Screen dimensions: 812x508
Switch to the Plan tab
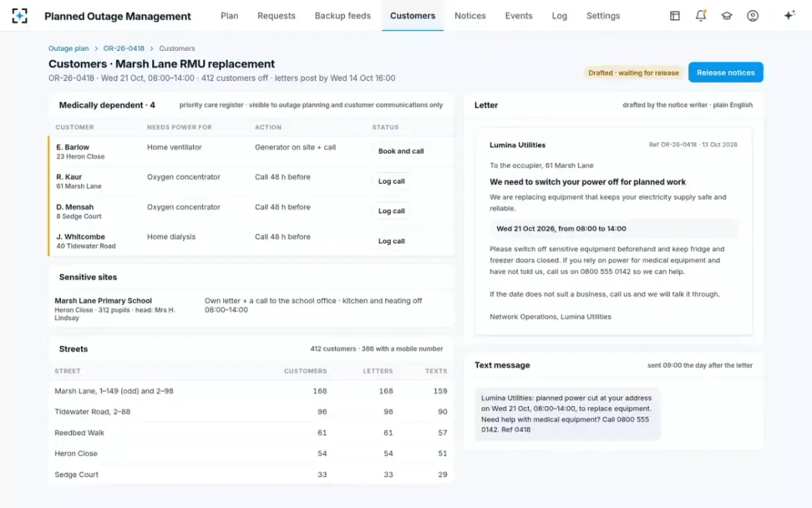pyautogui.click(x=229, y=16)
